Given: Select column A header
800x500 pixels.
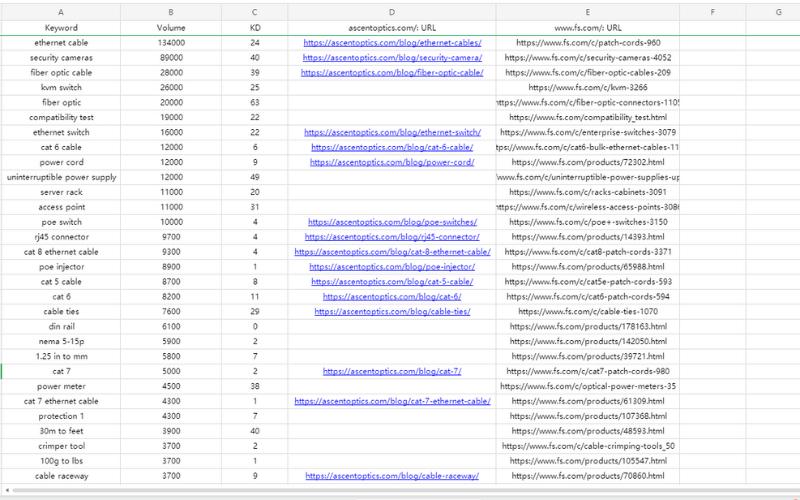Looking at the screenshot, I should click(x=61, y=12).
